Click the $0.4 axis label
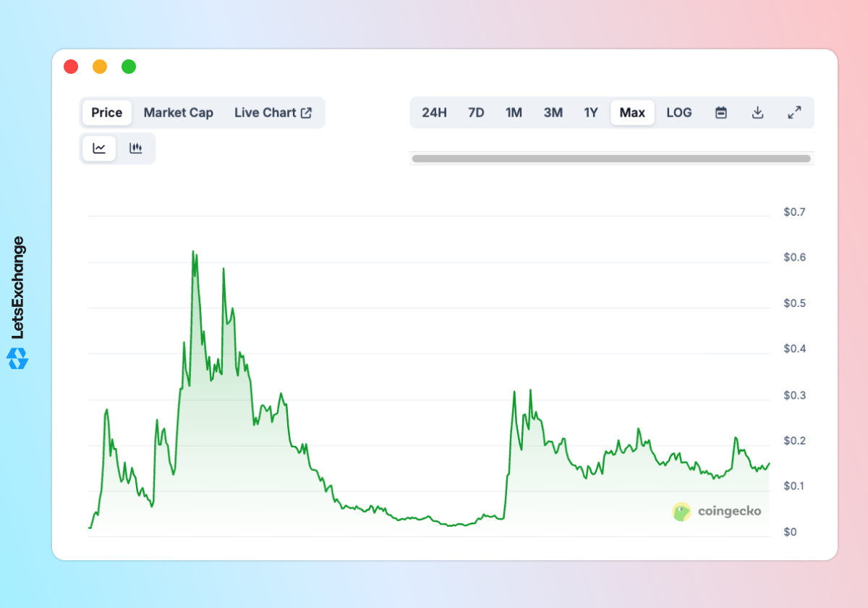The image size is (868, 608). click(794, 349)
